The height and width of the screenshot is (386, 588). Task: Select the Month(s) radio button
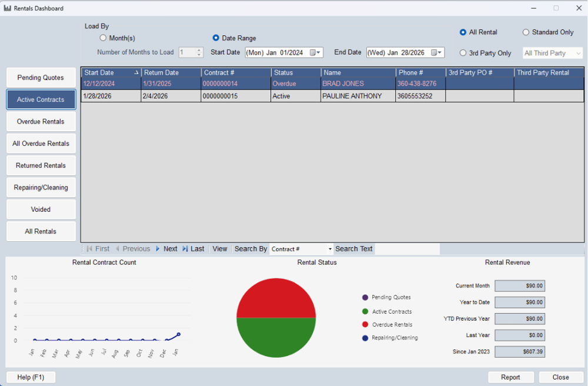click(x=103, y=38)
